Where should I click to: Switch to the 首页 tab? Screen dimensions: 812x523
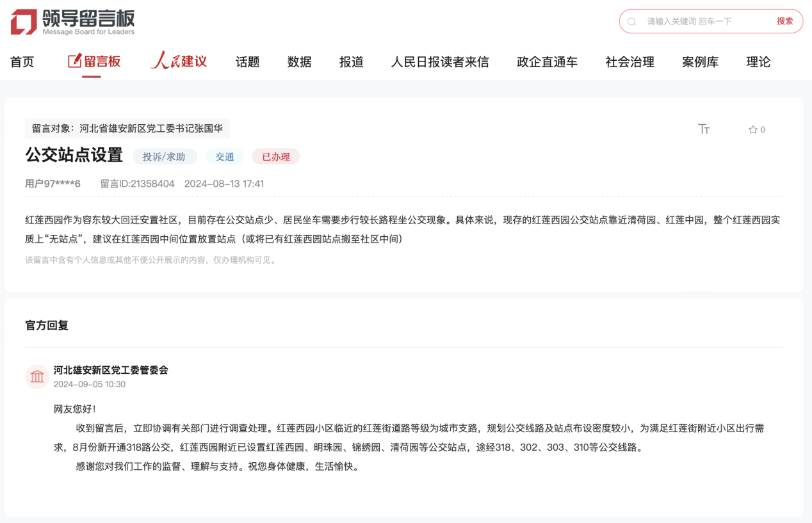[x=22, y=61]
